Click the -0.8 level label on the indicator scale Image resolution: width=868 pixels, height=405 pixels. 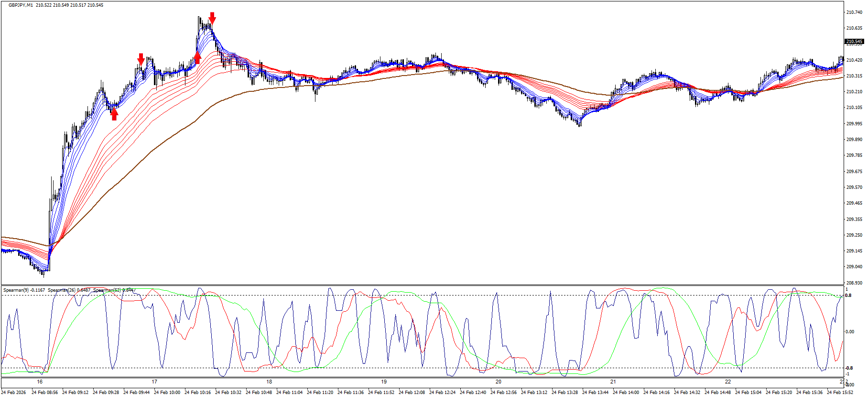click(x=848, y=368)
